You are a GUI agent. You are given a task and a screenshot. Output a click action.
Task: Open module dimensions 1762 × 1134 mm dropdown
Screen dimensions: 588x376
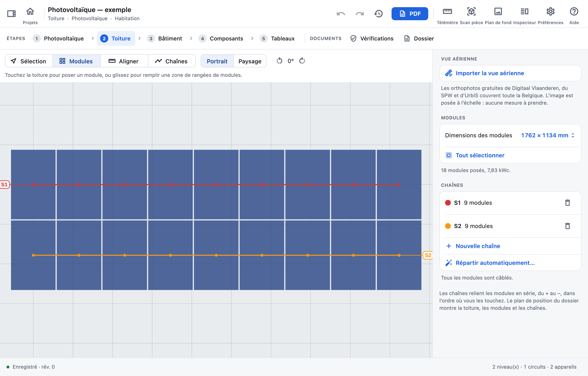click(548, 135)
